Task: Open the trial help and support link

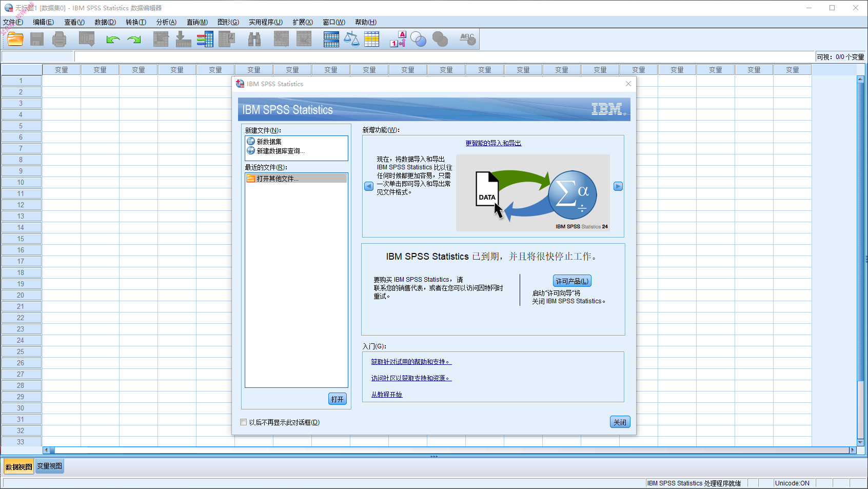Action: click(x=411, y=362)
